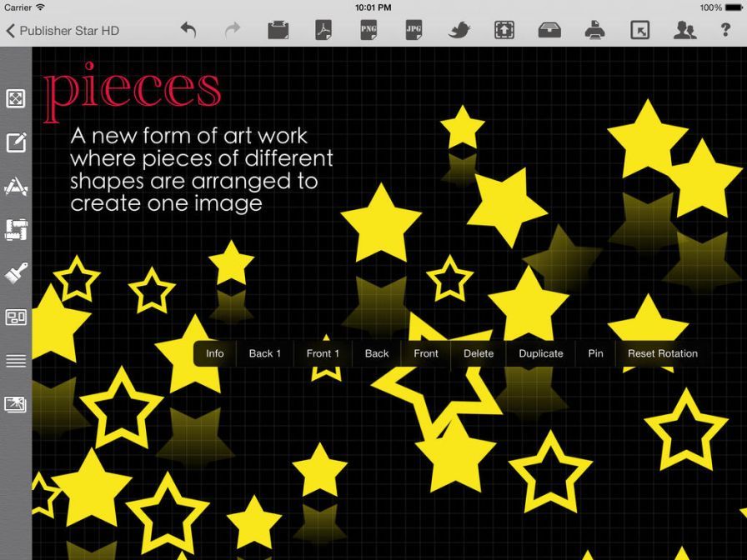Click the undo arrow in the toolbar
Viewport: 747px width, 560px height.
[x=188, y=31]
